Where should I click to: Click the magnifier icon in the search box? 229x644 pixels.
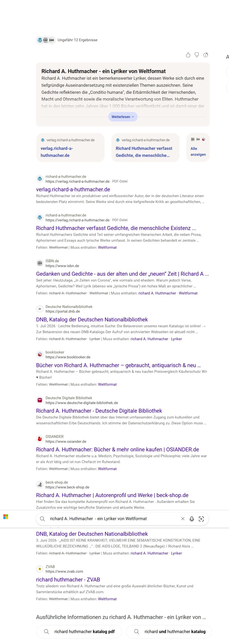42,519
